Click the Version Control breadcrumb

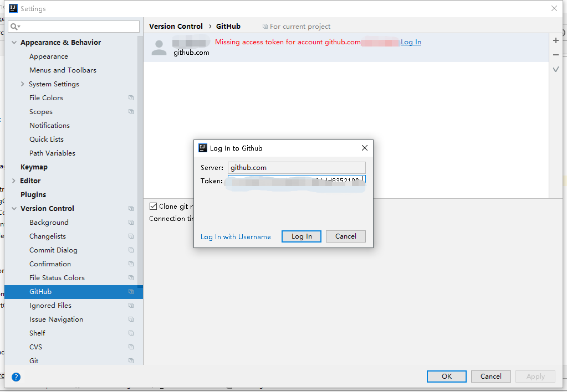[x=176, y=27]
